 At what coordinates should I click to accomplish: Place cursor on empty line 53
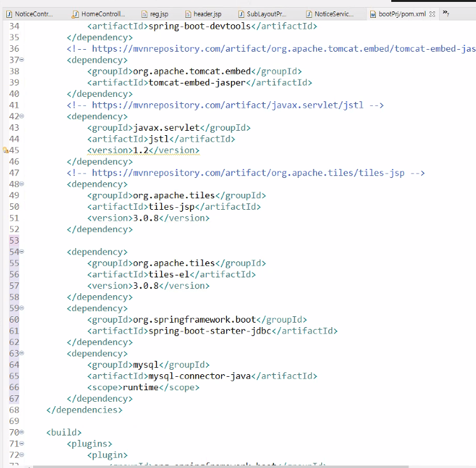[212, 240]
